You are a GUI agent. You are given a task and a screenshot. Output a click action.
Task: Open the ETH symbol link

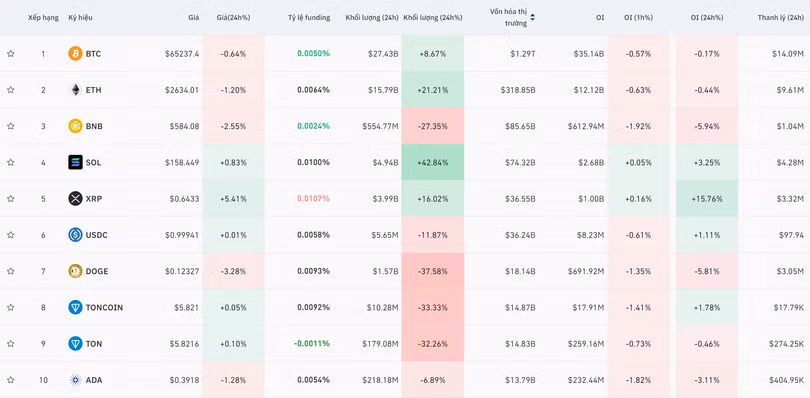point(94,90)
